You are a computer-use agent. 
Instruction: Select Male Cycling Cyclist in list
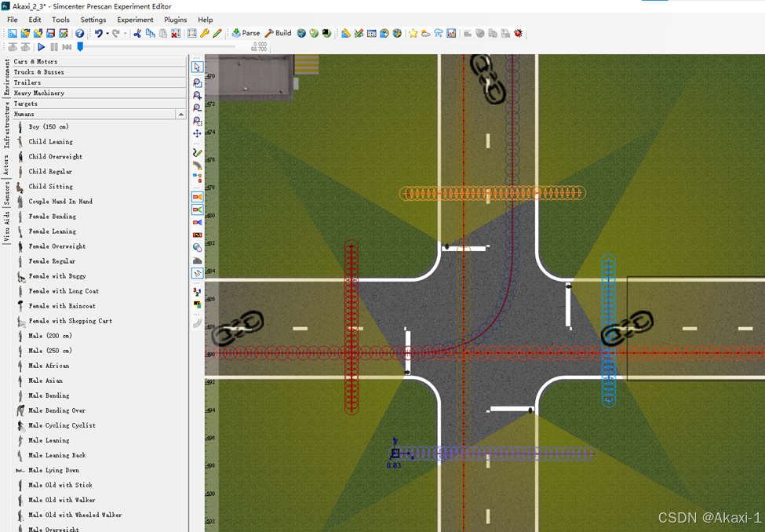pyautogui.click(x=62, y=425)
